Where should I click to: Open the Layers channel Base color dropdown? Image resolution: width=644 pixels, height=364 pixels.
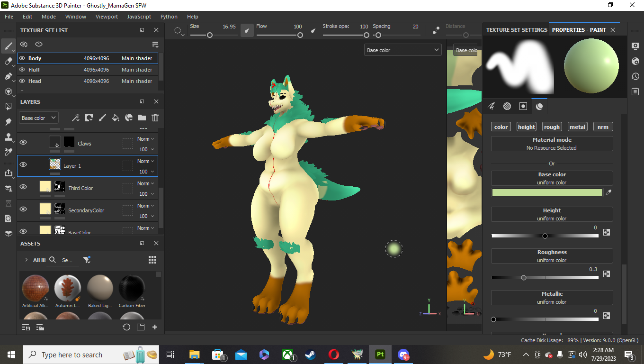[x=39, y=118]
